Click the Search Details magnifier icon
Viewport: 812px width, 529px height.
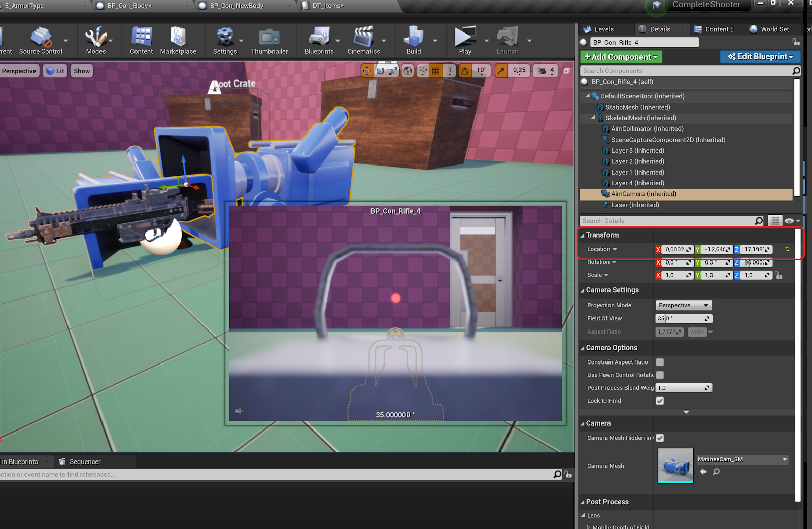[x=759, y=221]
